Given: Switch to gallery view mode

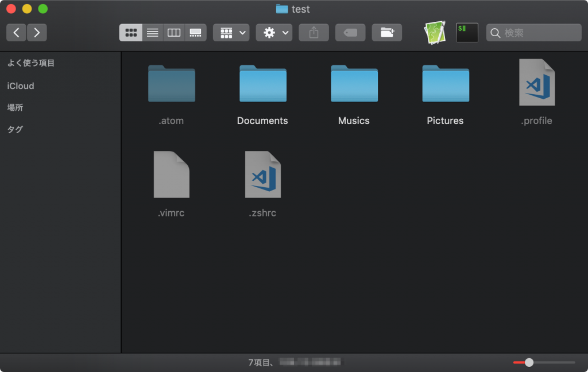Looking at the screenshot, I should 196,33.
